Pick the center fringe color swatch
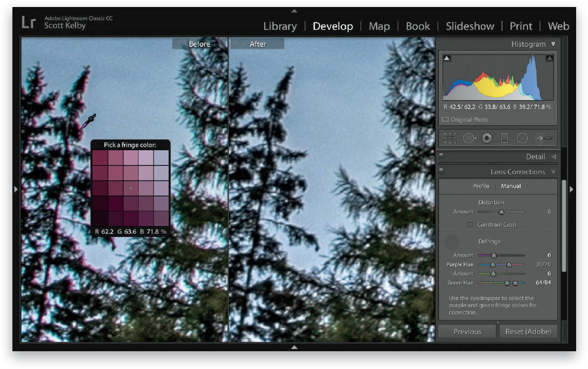Image resolution: width=588 pixels, height=369 pixels. [130, 188]
